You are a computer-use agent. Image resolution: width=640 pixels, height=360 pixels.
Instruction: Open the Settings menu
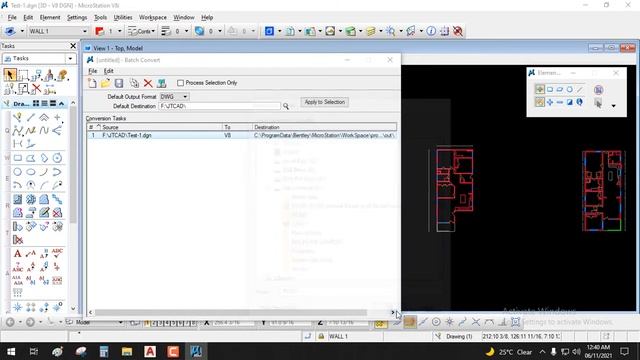point(77,18)
